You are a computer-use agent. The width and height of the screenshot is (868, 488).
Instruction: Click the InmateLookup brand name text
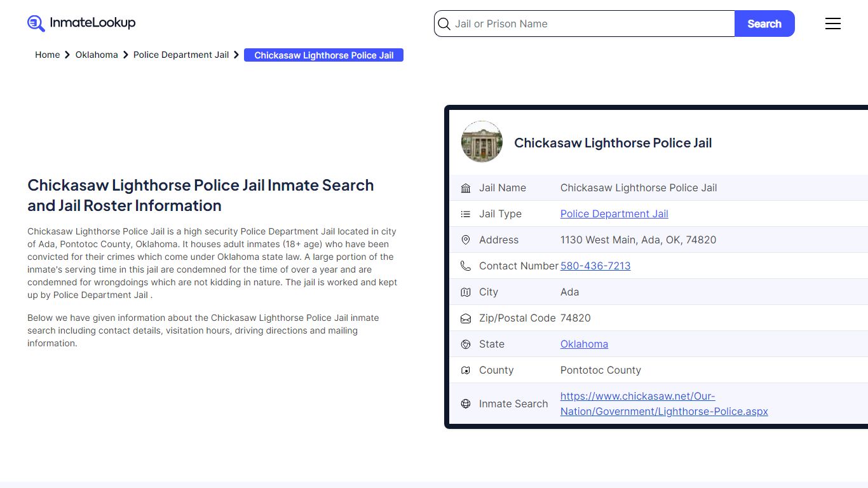(x=93, y=23)
